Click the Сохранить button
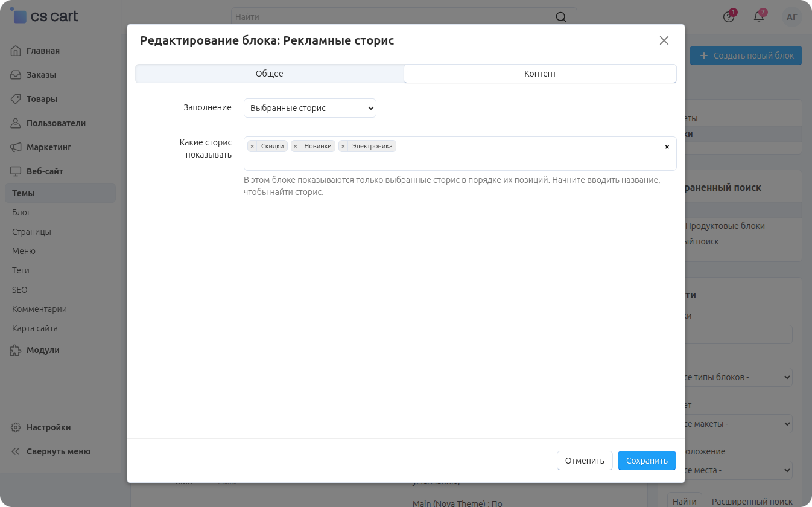Image resolution: width=812 pixels, height=507 pixels. point(647,461)
